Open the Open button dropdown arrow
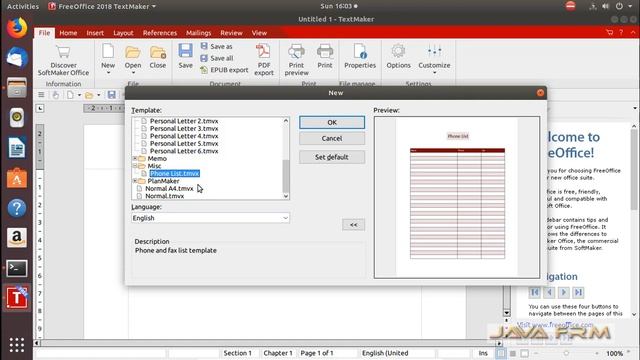 tap(133, 73)
